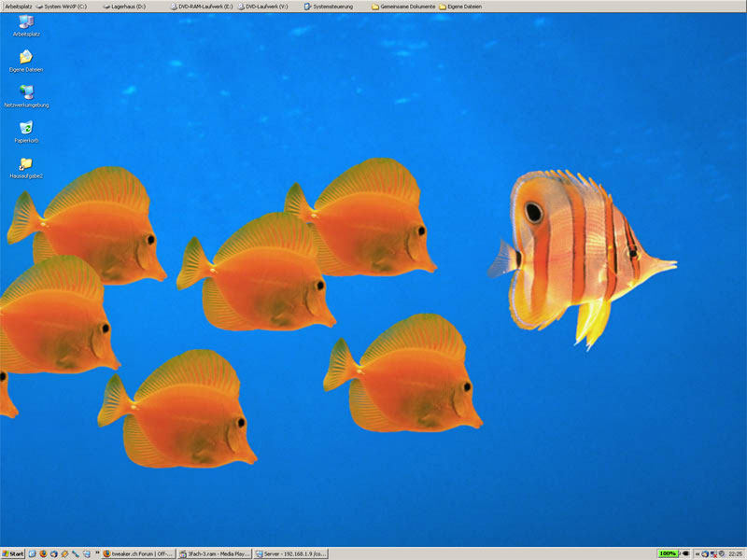Expand hidden quick launch items chevron

click(96, 553)
